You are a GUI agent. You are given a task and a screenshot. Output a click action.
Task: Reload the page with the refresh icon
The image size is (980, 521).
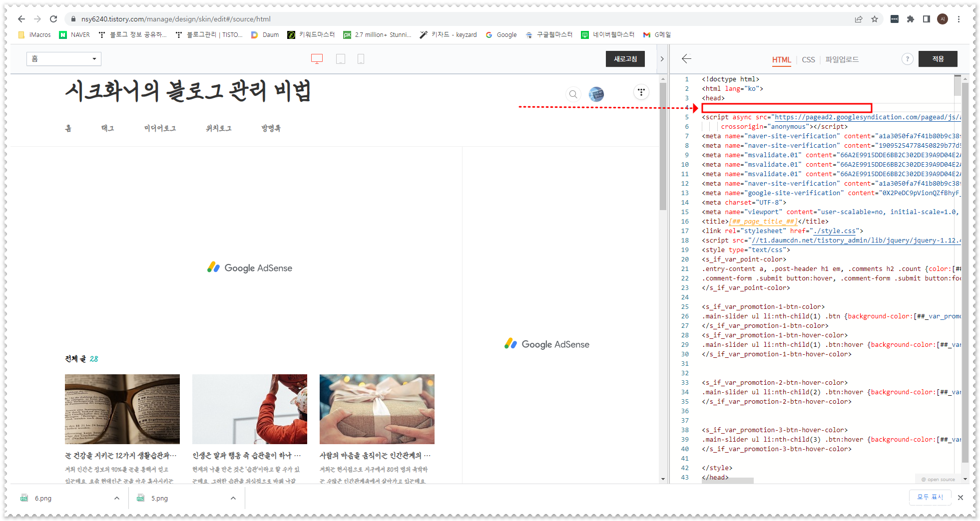pyautogui.click(x=53, y=19)
